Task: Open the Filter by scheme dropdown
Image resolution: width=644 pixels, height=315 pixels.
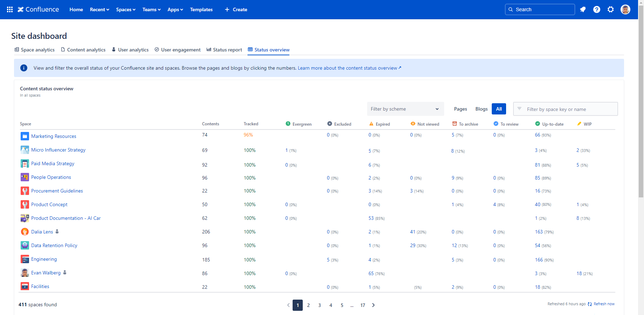Action: (x=405, y=109)
